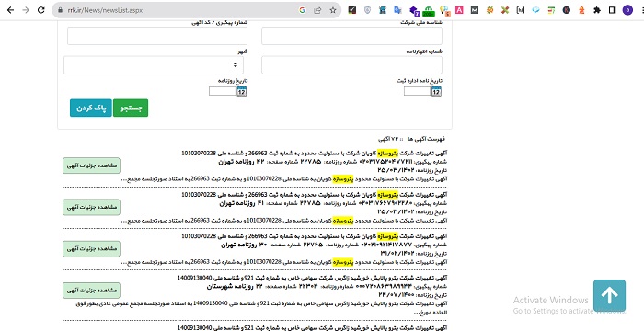View details of the notice with registration number 921
644x331 pixels.
pos(92,291)
